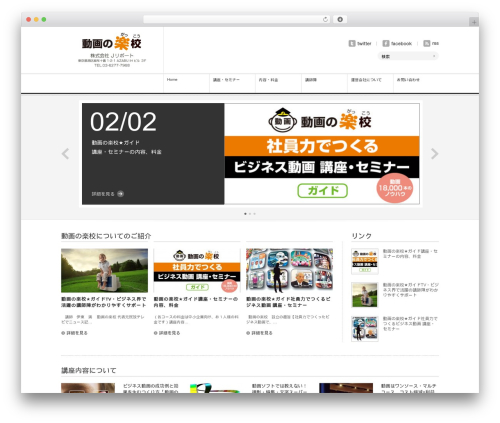The width and height of the screenshot is (500, 423).
Task: Open the 講師陣 menu item
Action: pos(311,80)
